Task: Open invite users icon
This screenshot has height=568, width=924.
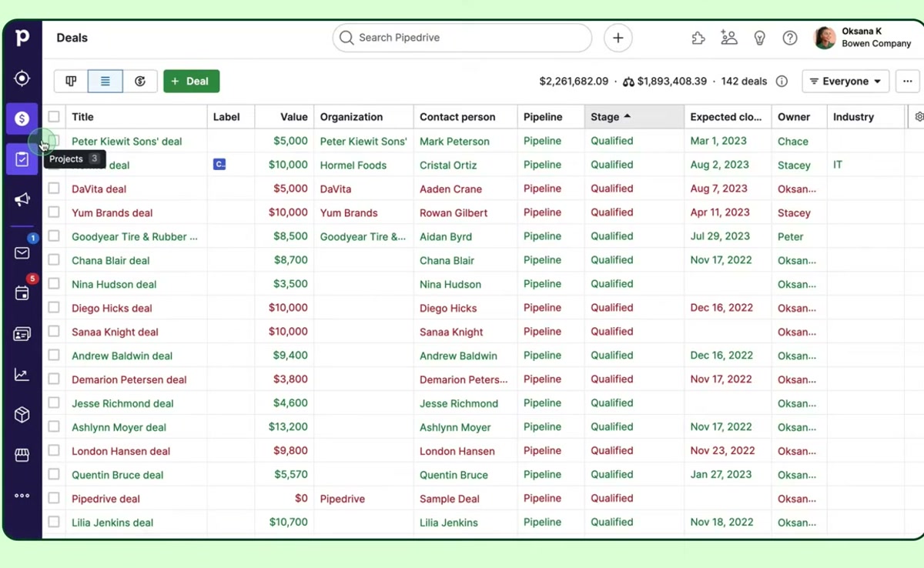Action: [x=728, y=38]
